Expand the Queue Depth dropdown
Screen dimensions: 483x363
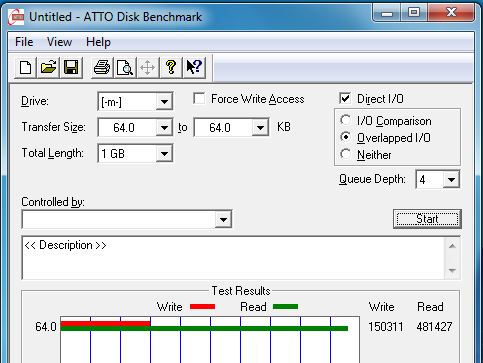pos(451,179)
